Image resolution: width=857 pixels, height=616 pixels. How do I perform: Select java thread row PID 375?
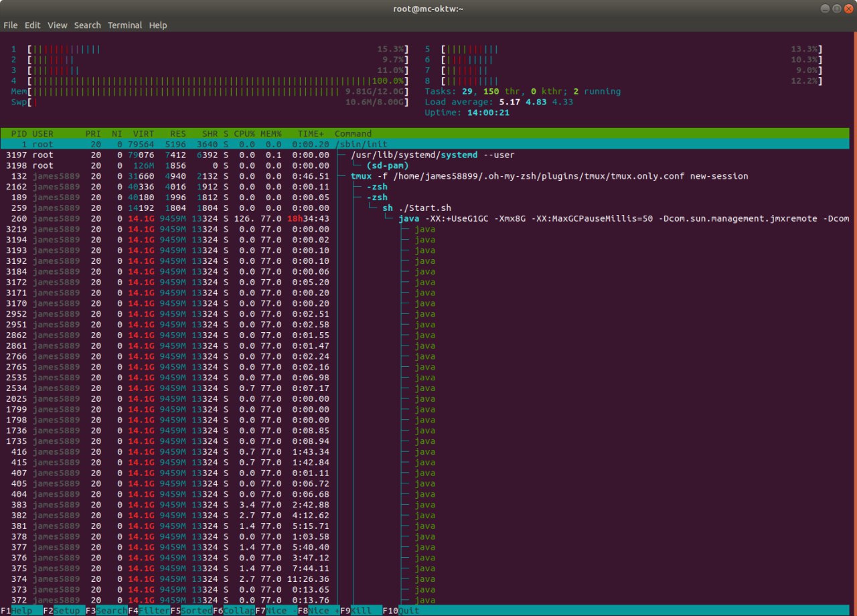(424, 568)
